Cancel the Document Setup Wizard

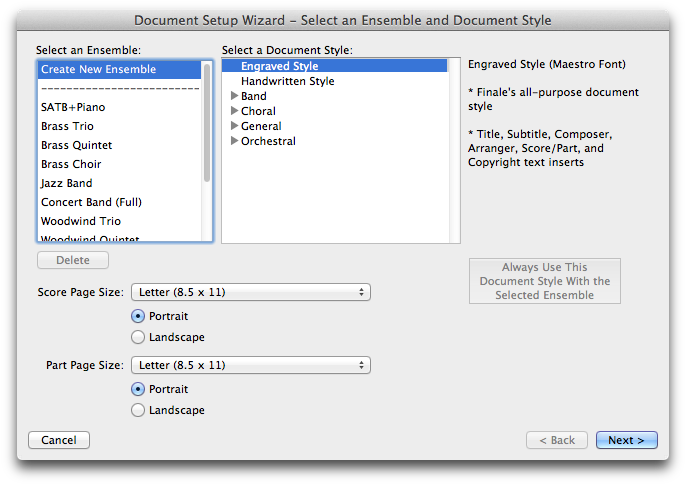coord(59,440)
